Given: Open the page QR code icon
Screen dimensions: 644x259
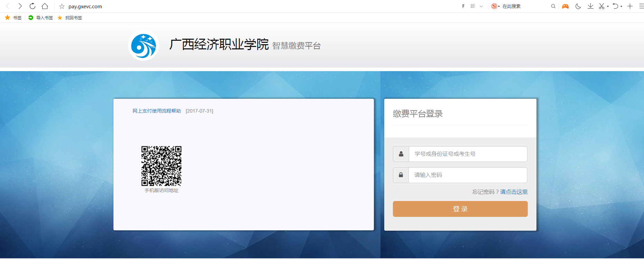Looking at the screenshot, I should coord(472,6).
